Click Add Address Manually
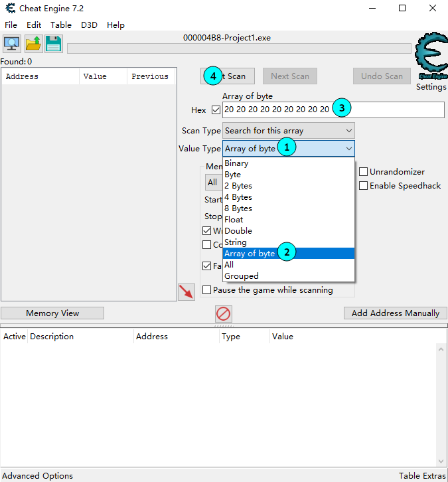Screen dimensions: 448x482 pyautogui.click(x=396, y=313)
